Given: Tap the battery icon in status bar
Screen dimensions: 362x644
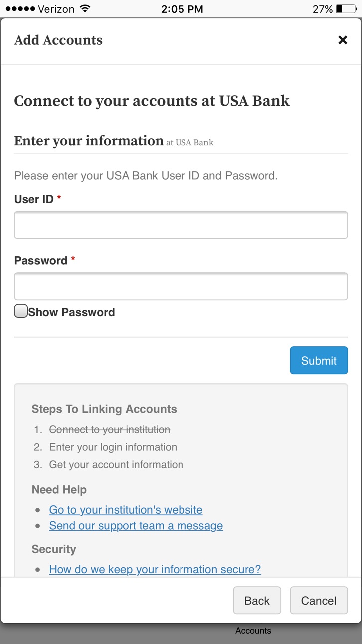Looking at the screenshot, I should (346, 9).
